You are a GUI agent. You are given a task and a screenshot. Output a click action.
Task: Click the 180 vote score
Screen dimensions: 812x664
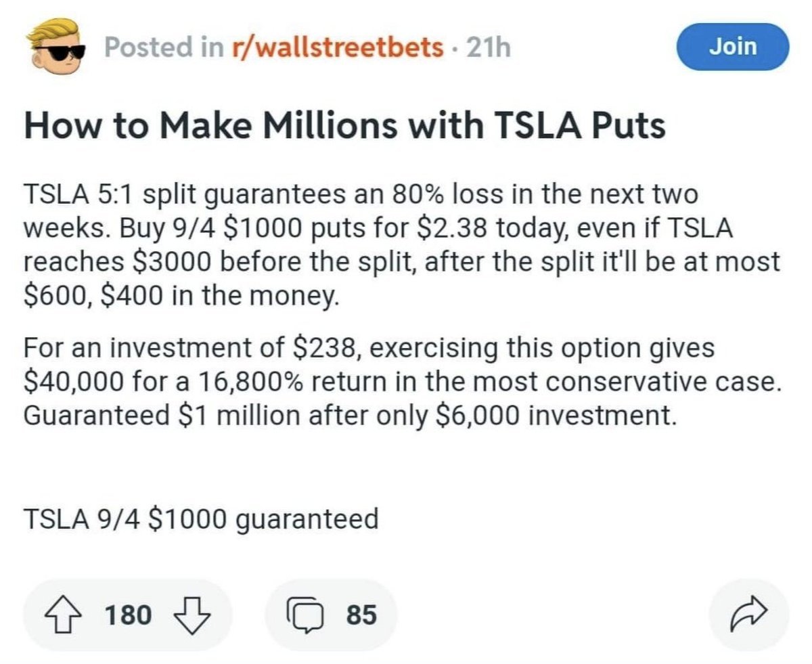point(128,615)
